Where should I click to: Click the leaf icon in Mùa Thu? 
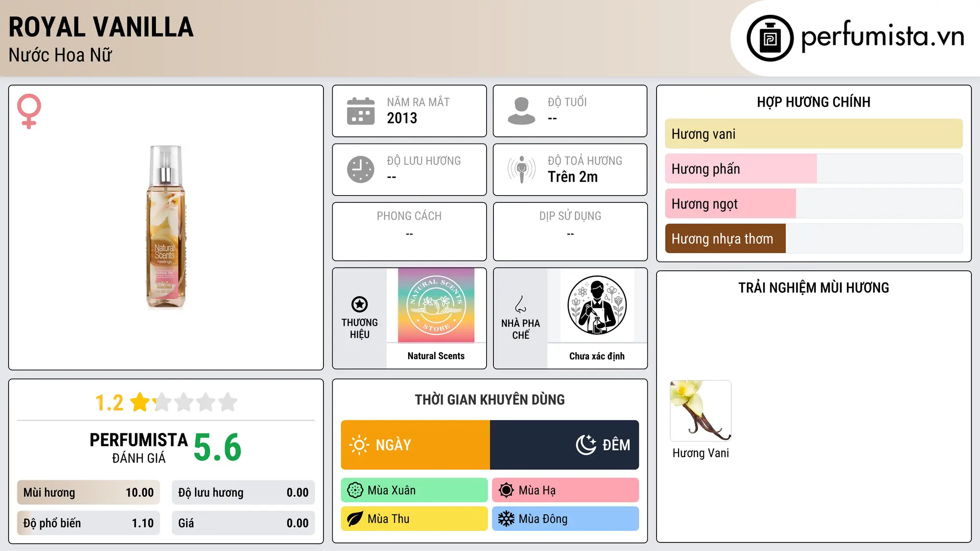[x=355, y=519]
